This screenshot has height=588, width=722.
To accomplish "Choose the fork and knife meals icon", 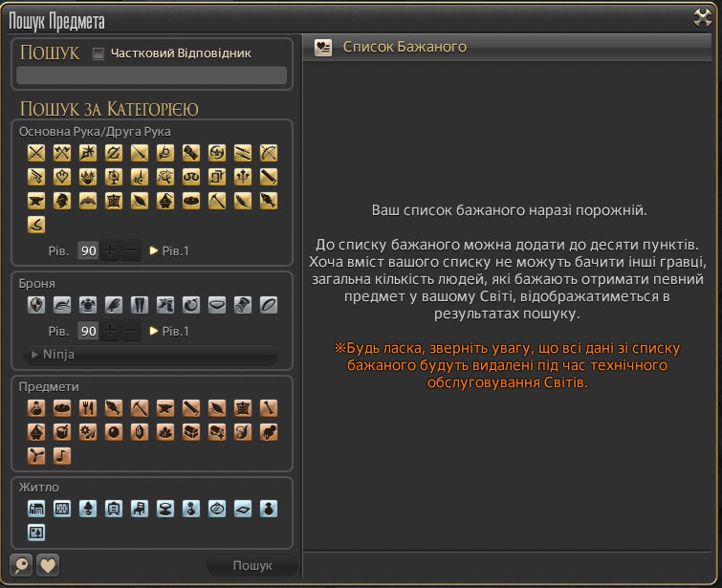I will point(88,408).
